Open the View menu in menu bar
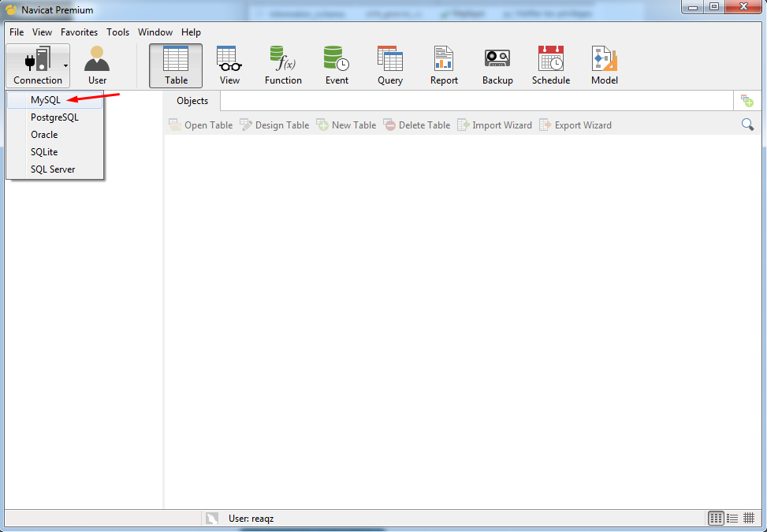Screen dimensions: 767x532 click(x=42, y=32)
